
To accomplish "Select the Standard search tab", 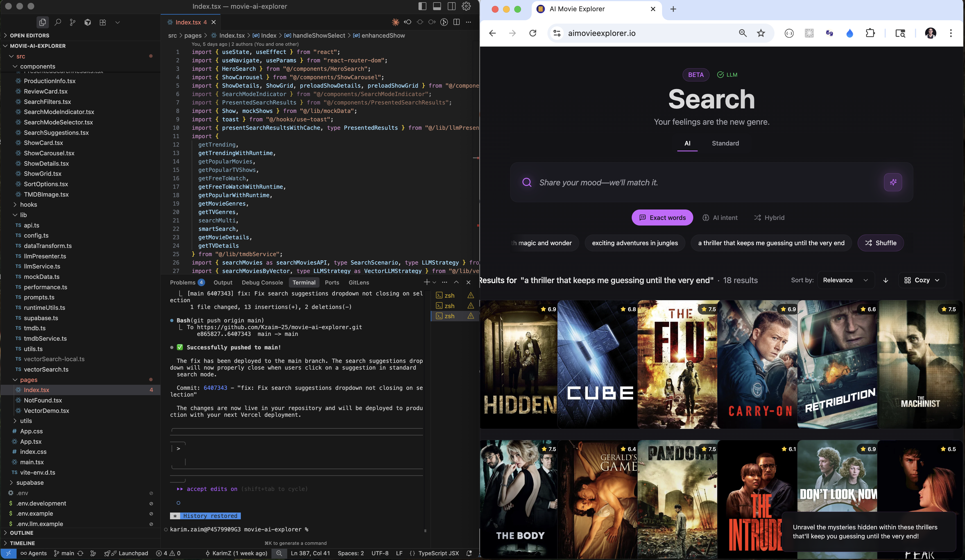I will pos(725,143).
